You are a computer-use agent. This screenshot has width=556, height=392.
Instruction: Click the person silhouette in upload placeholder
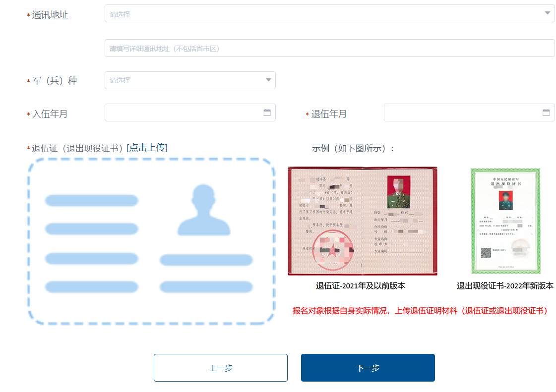pos(204,210)
